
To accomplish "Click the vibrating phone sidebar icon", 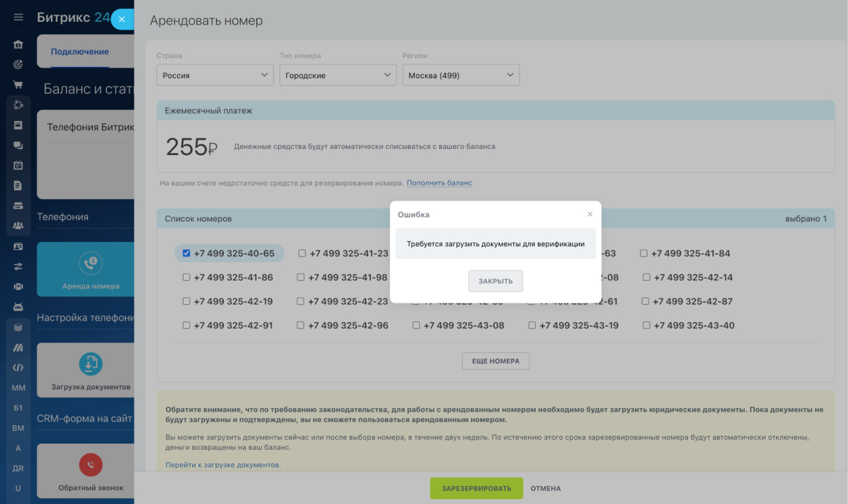I will point(18,286).
